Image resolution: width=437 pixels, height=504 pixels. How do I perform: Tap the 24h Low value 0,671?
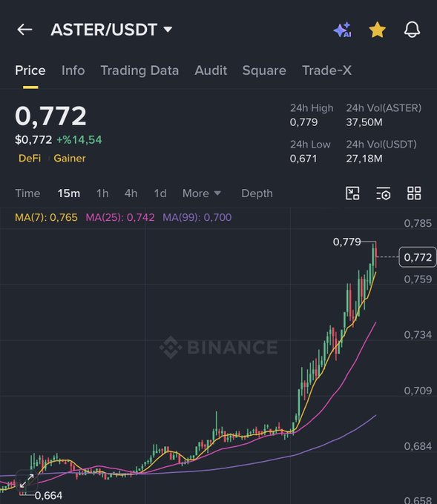pos(303,159)
